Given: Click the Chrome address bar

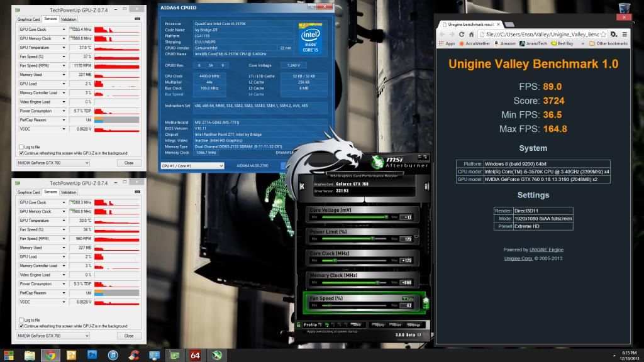Looking at the screenshot, I should pos(541,35).
